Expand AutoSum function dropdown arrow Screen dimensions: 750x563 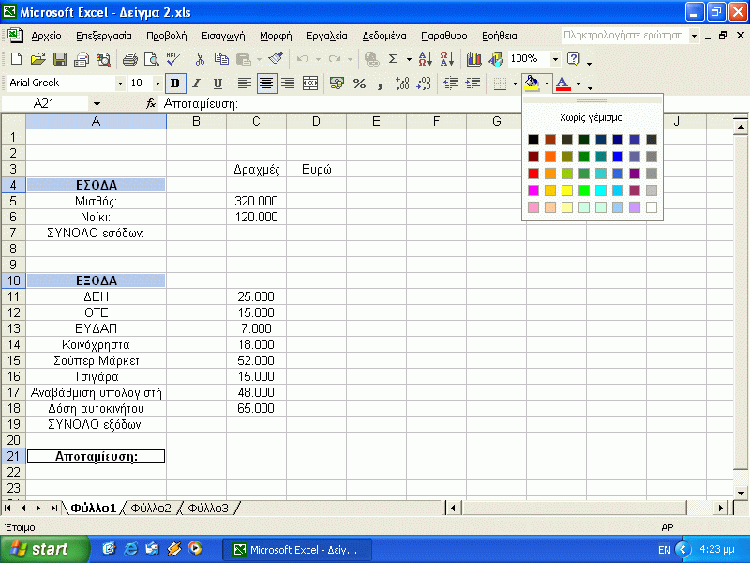(x=409, y=59)
